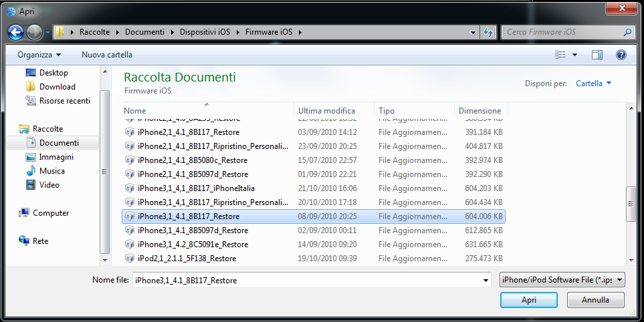Screen dimensions: 644x322
Task: Select file iPhone3,1_4.1_8B5097d_Restore
Action: click(314, 230)
